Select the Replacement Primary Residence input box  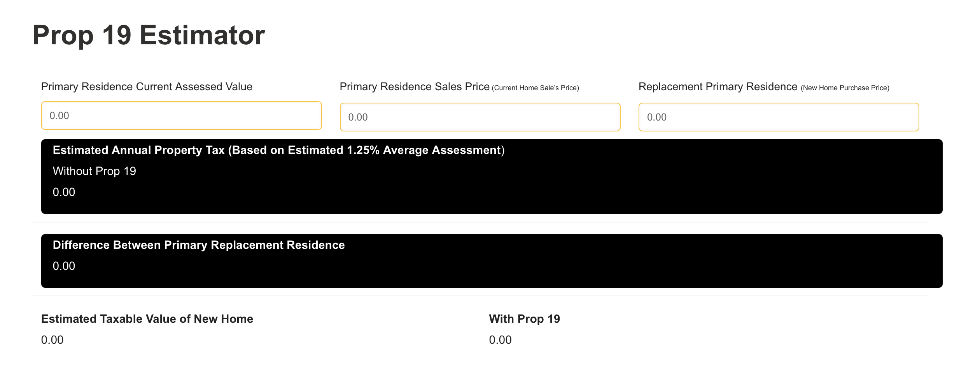tap(779, 117)
